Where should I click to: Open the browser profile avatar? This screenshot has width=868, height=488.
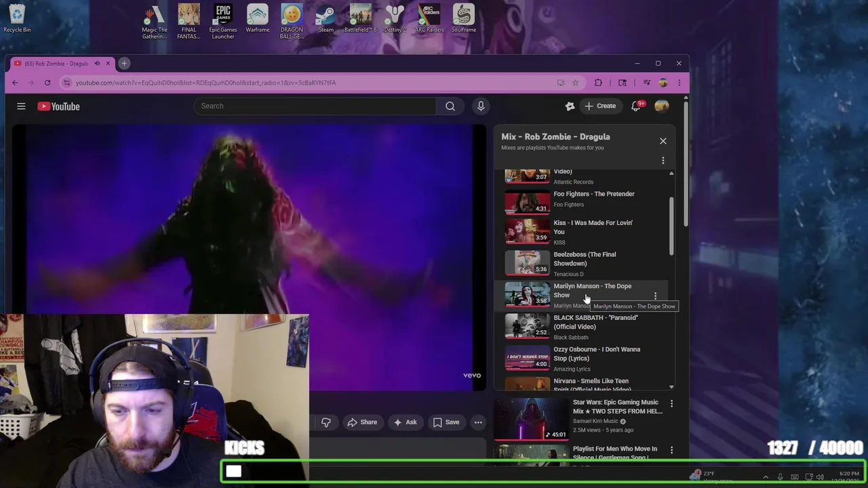[663, 83]
